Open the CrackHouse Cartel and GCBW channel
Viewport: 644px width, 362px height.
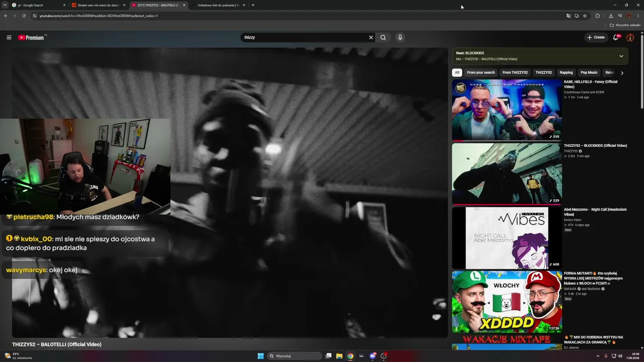point(584,92)
